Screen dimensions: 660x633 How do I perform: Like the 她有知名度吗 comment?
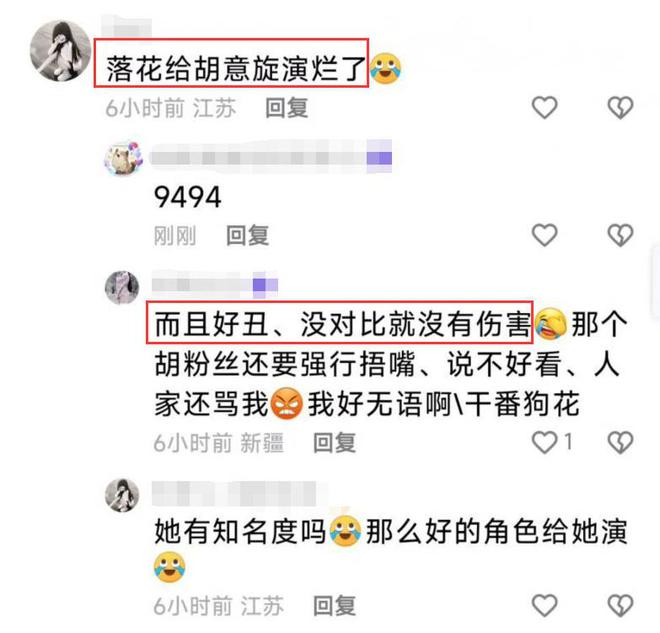(545, 606)
